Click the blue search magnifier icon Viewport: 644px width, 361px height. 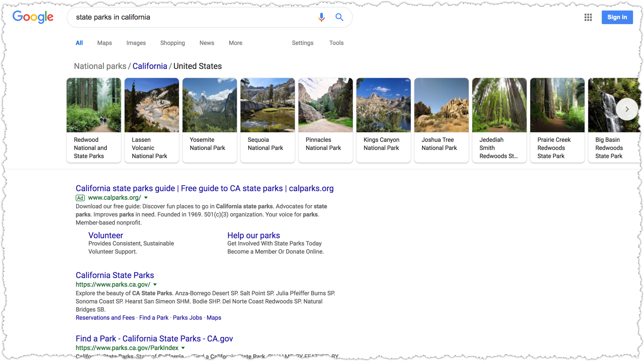pyautogui.click(x=339, y=17)
